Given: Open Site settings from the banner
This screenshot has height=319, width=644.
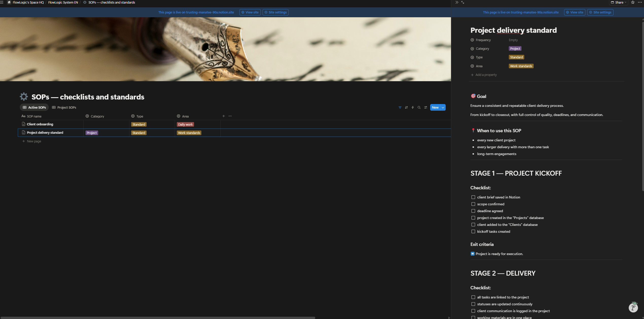Looking at the screenshot, I should (x=275, y=12).
